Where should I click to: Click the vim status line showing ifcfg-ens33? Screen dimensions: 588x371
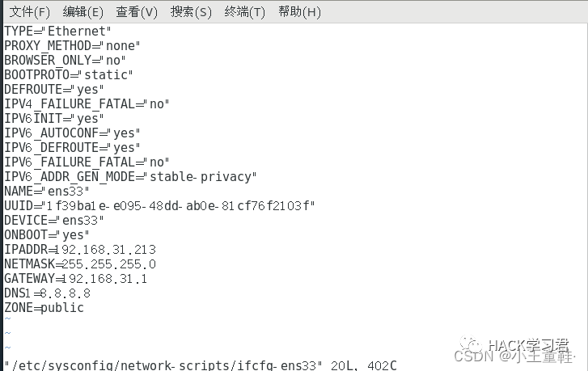click(x=201, y=365)
